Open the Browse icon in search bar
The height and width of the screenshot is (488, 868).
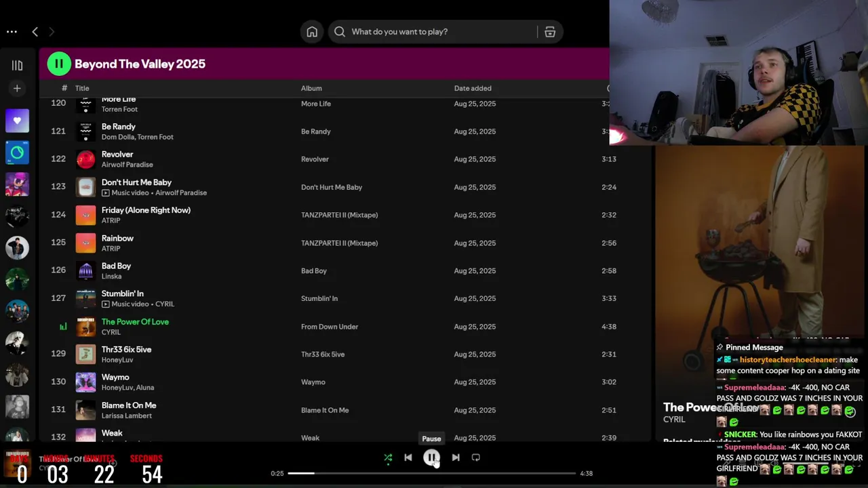coord(550,32)
